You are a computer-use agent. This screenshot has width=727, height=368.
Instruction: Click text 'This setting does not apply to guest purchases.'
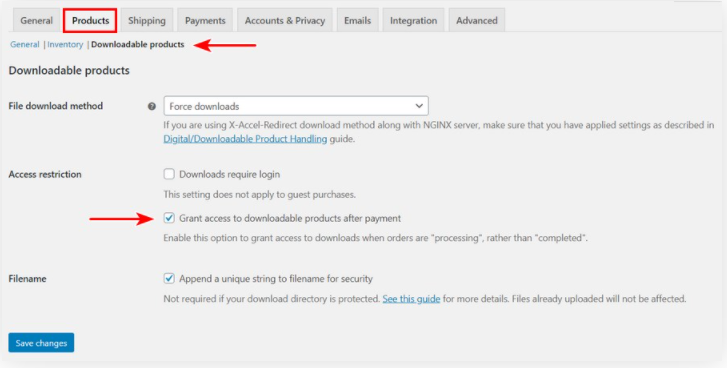point(260,195)
